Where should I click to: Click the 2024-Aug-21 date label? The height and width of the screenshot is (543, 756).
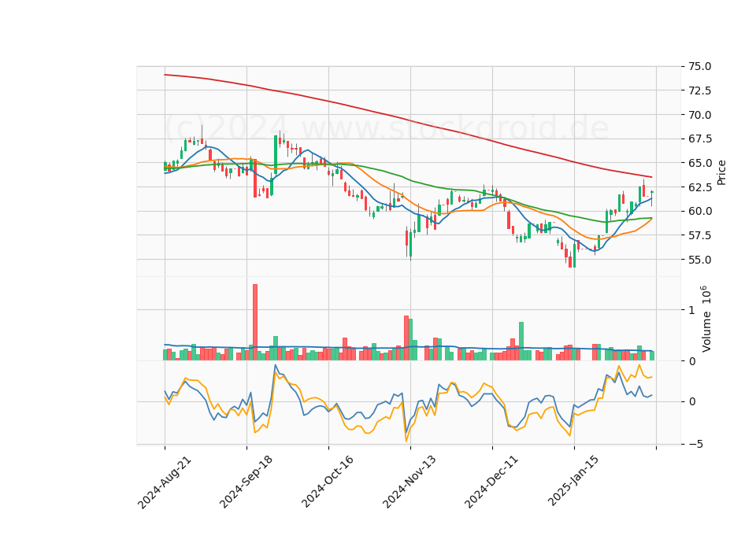click(x=165, y=482)
